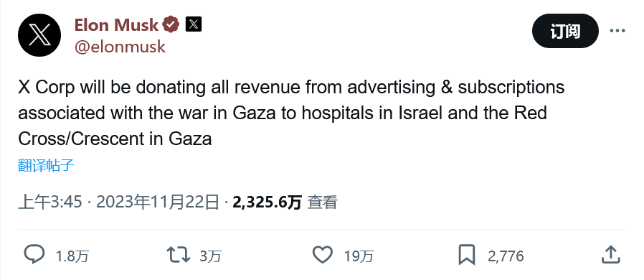The width and height of the screenshot is (644, 280).
Task: Click the share upload icon
Action: pyautogui.click(x=611, y=255)
